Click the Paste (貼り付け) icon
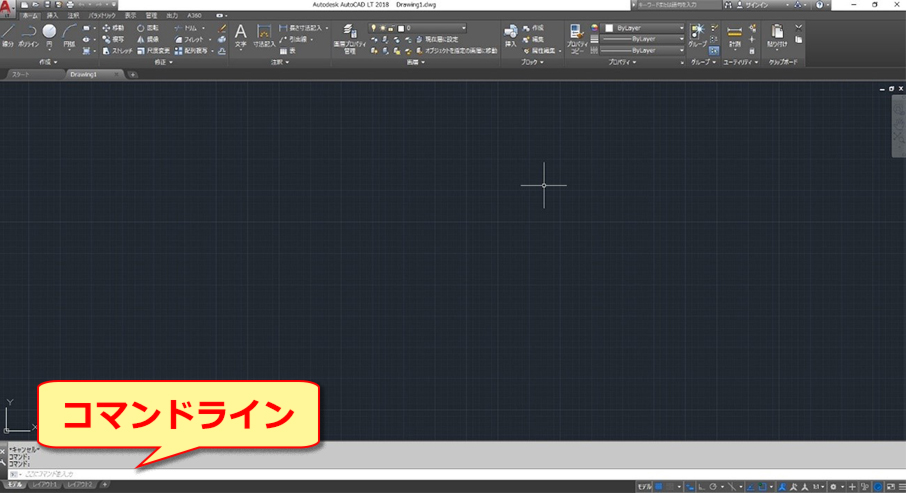Screen dimensions: 906x493 (x=777, y=35)
